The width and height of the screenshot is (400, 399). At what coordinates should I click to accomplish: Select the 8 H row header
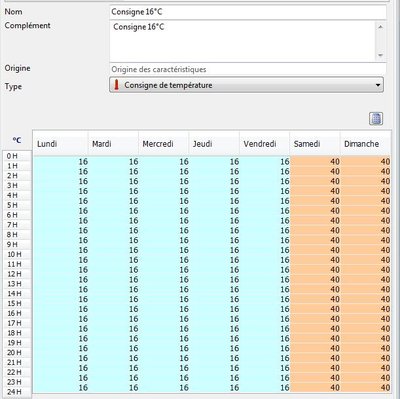tap(17, 235)
